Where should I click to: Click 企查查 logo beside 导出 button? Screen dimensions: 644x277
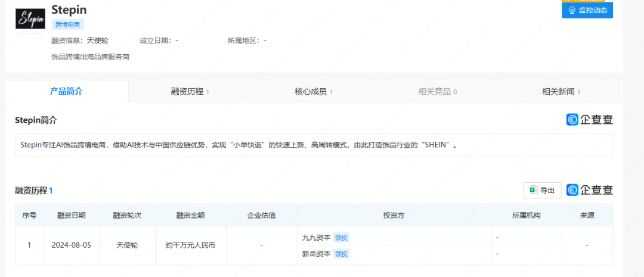[x=590, y=190]
